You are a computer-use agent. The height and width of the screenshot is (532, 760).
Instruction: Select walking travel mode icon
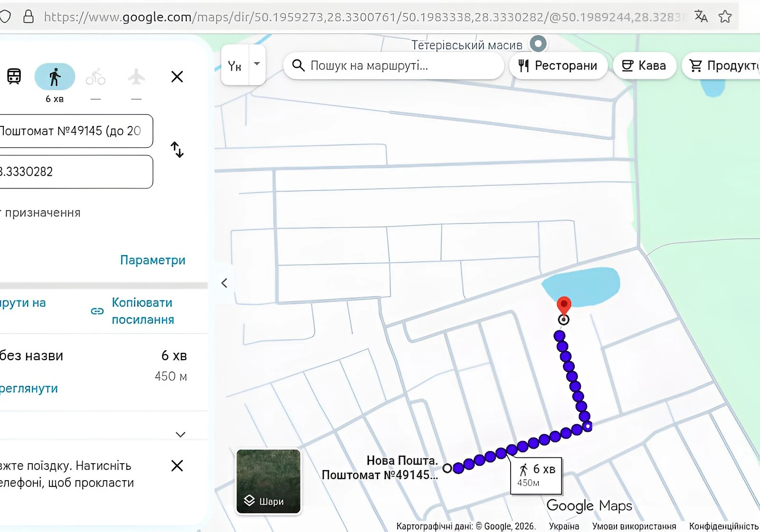click(55, 77)
